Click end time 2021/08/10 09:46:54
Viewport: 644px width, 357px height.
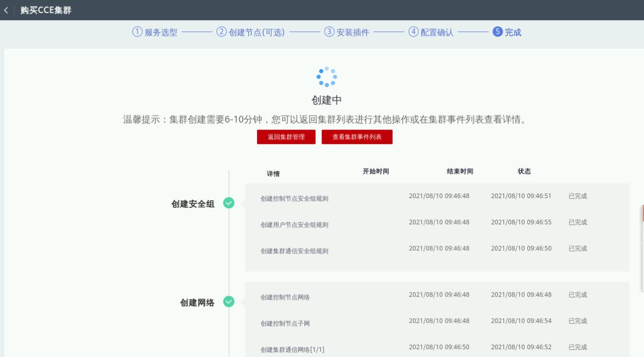point(521,321)
